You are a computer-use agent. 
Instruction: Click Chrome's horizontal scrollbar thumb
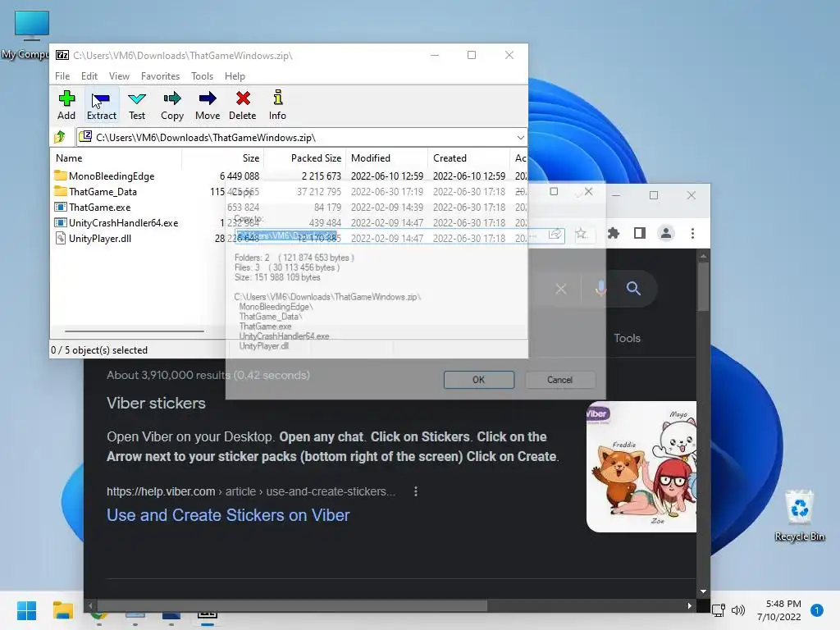292,606
